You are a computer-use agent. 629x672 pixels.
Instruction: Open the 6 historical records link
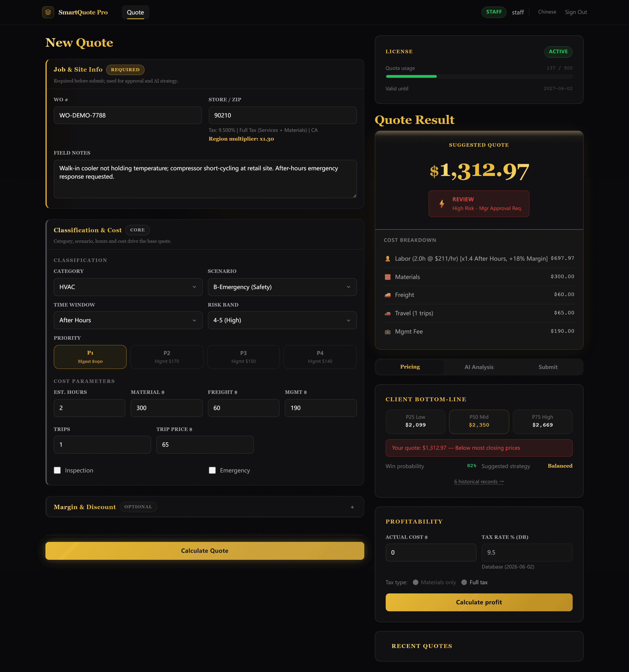point(479,482)
